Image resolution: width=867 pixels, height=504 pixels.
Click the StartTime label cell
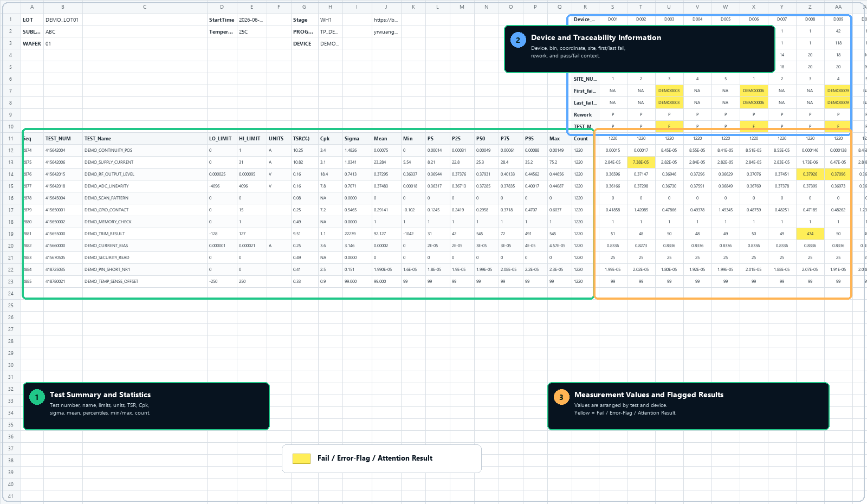(x=222, y=20)
